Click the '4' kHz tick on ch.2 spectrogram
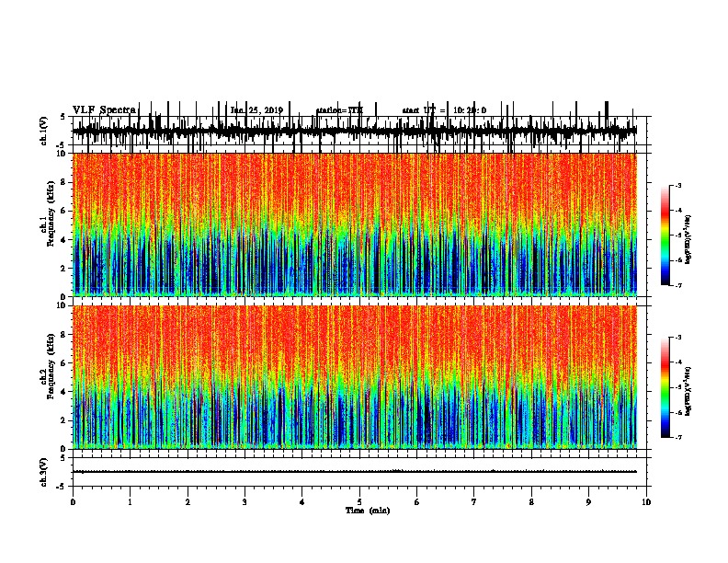The image size is (728, 563). pyautogui.click(x=63, y=392)
